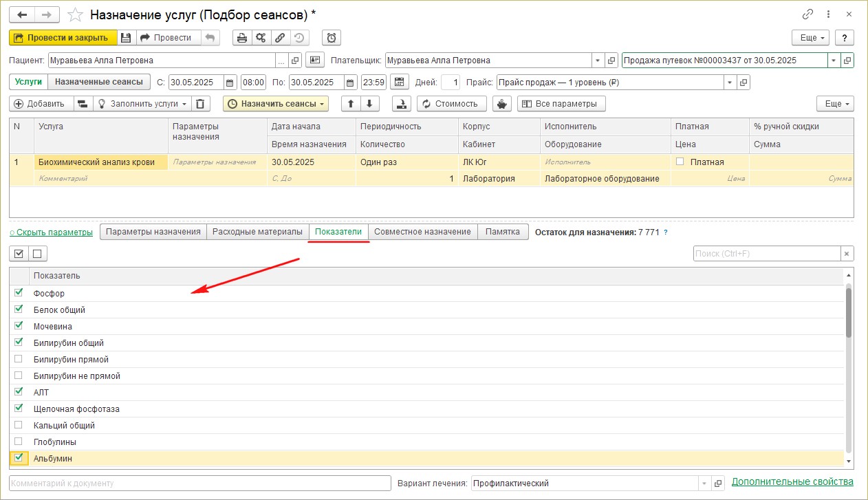Click the Провести и закрыть button
The width and height of the screenshot is (868, 500).
(x=63, y=38)
